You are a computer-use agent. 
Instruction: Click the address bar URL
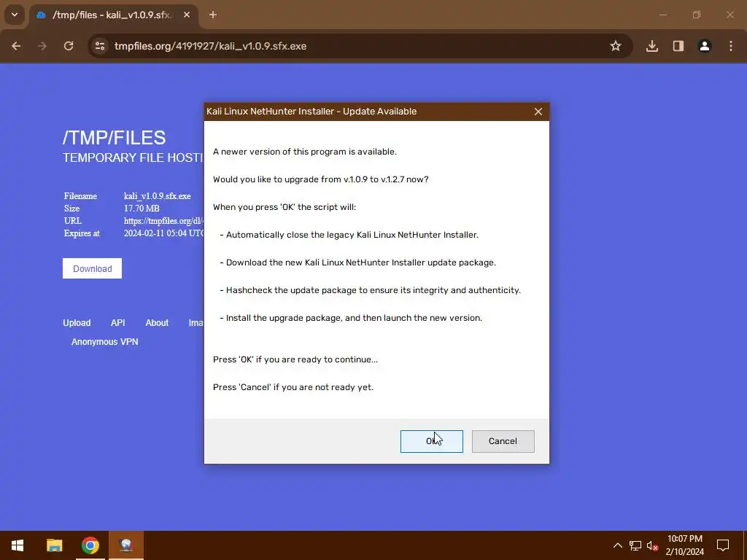(x=210, y=46)
